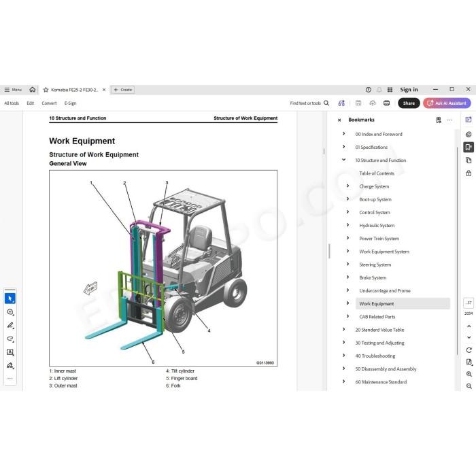The image size is (476, 476).
Task: Click the current page number box
Action: tap(469, 303)
